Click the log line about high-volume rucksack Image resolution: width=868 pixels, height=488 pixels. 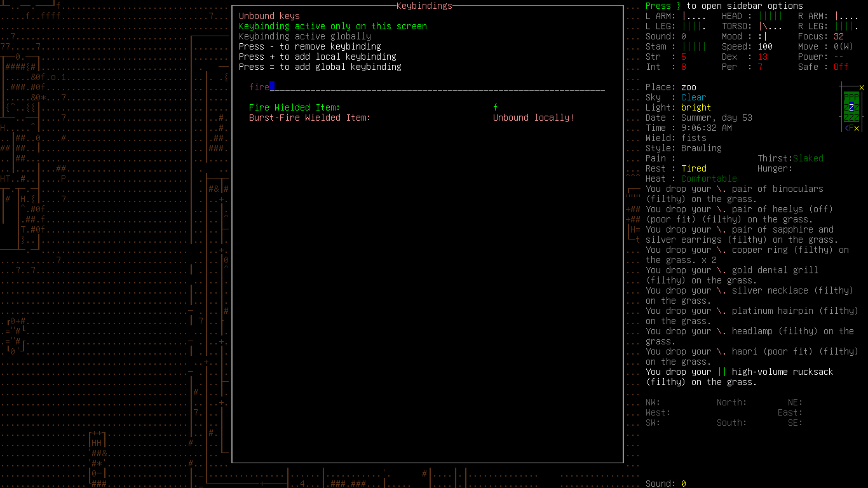740,377
